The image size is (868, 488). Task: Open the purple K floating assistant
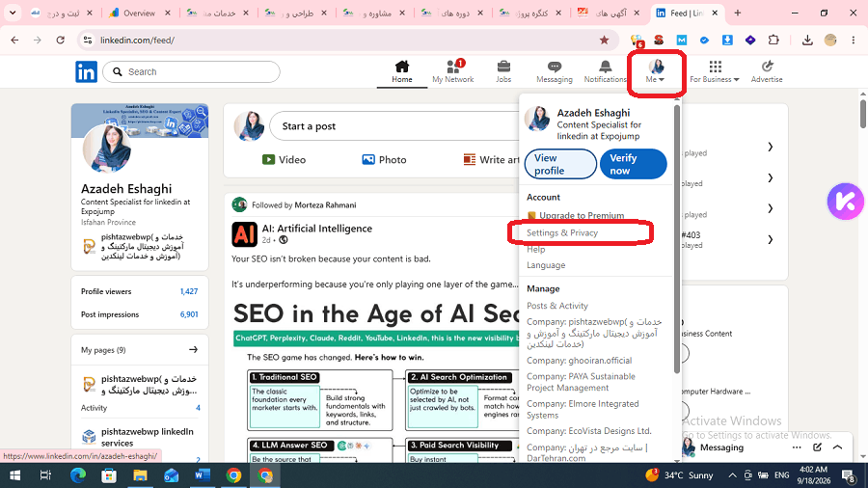(x=845, y=202)
